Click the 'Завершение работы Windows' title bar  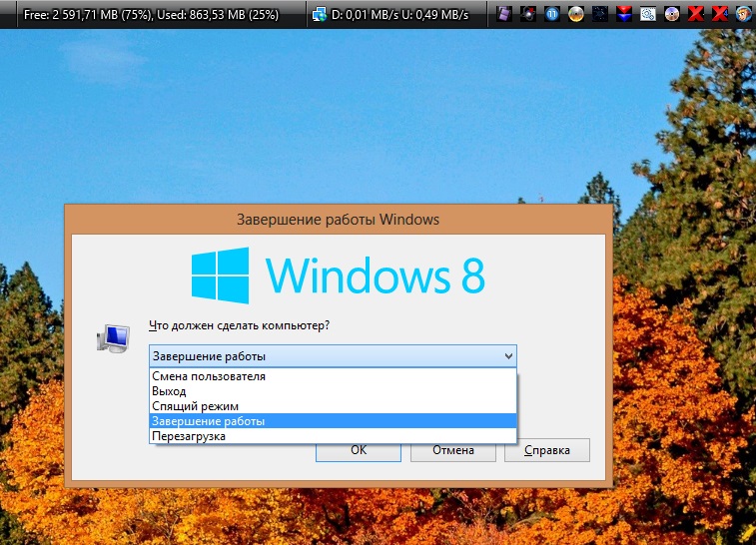coord(338,220)
